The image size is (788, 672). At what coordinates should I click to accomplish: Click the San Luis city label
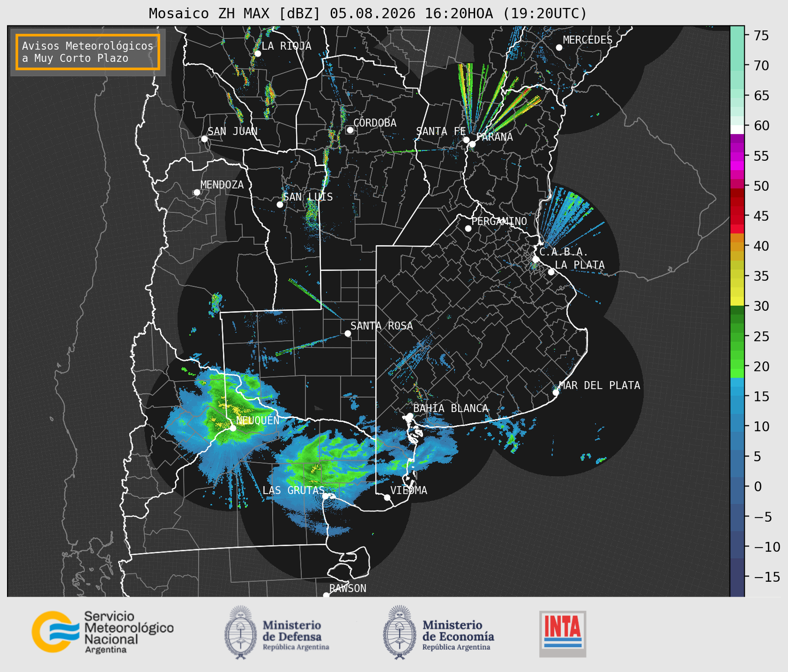(308, 197)
